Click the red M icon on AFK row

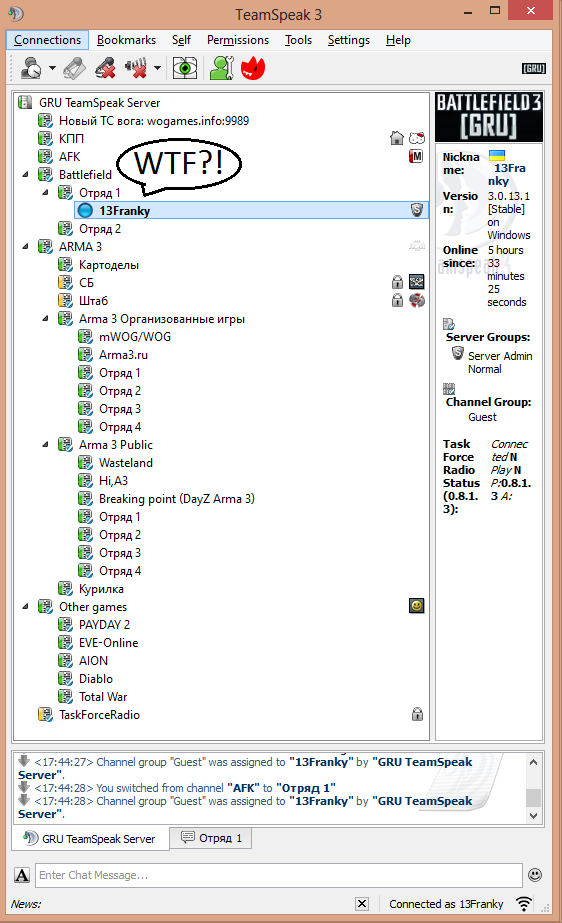tap(417, 157)
